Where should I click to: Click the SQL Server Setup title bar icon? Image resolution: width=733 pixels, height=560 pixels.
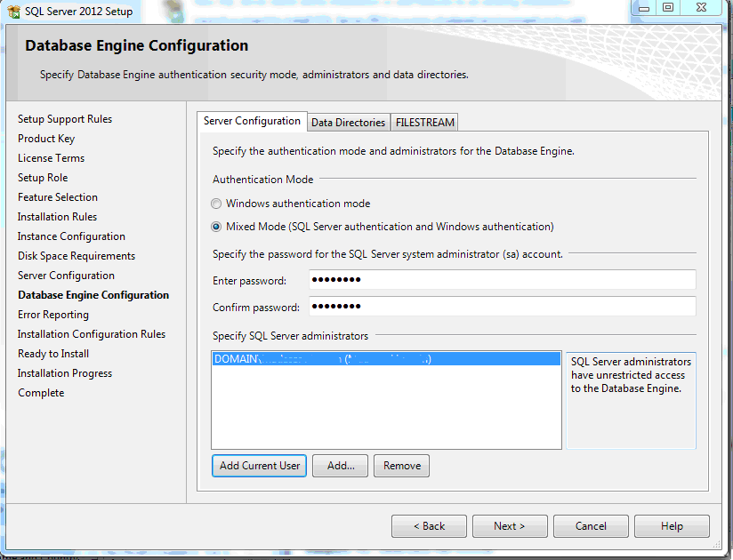pyautogui.click(x=13, y=12)
